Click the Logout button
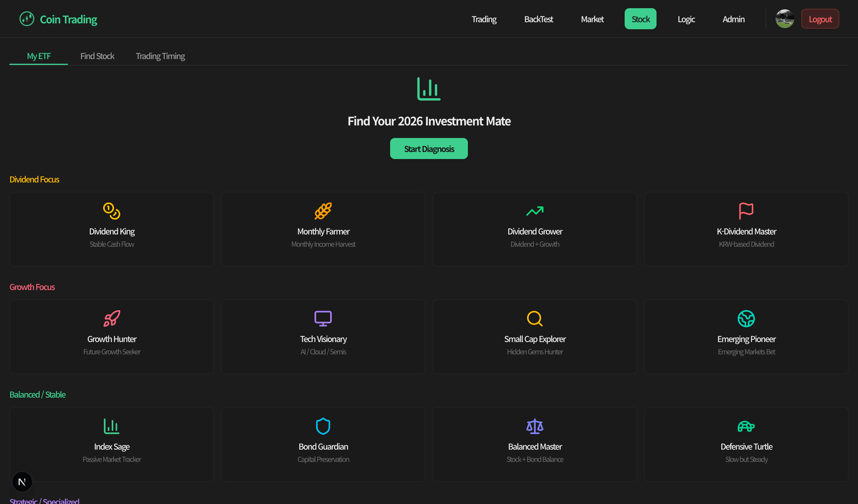Viewport: 858px width, 504px height. [820, 19]
